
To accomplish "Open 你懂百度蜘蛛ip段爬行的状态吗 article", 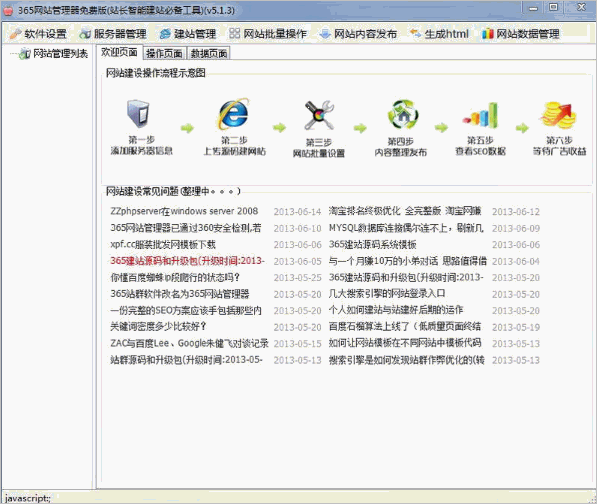I will (x=175, y=277).
